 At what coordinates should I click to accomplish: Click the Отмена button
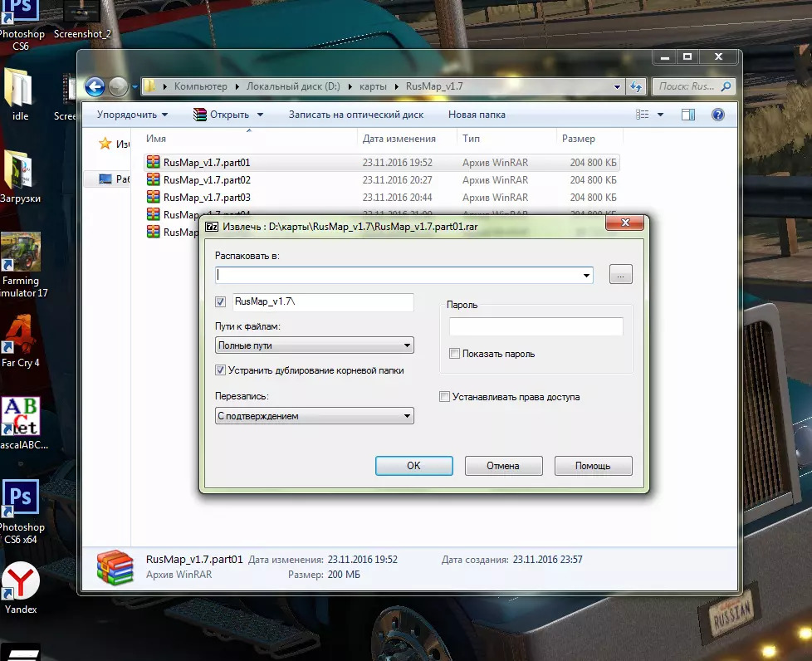click(503, 466)
